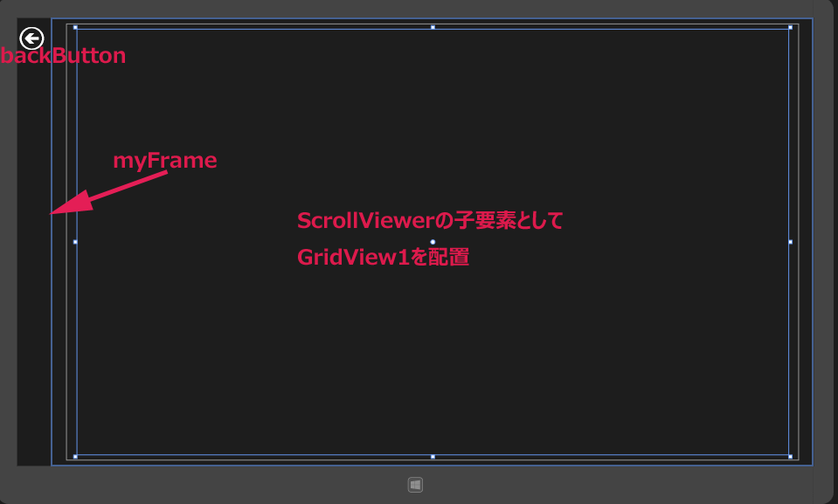This screenshot has height=504, width=838.
Task: Select the top-left corner selection handle
Action: point(75,27)
